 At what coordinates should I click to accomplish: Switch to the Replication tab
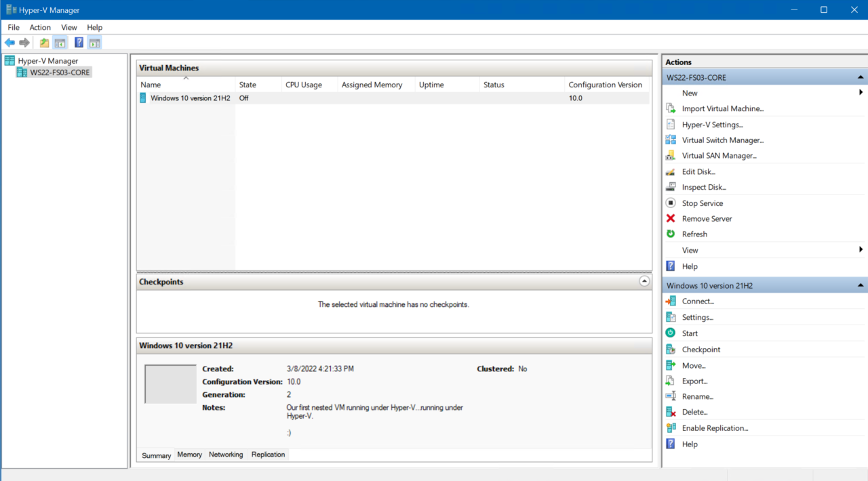tap(268, 455)
